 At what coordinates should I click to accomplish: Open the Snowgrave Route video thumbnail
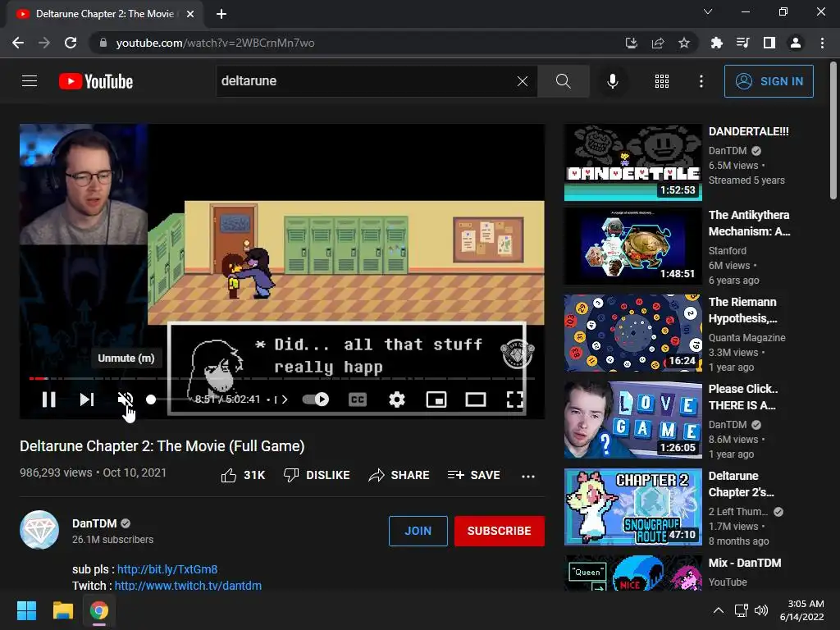click(x=632, y=507)
